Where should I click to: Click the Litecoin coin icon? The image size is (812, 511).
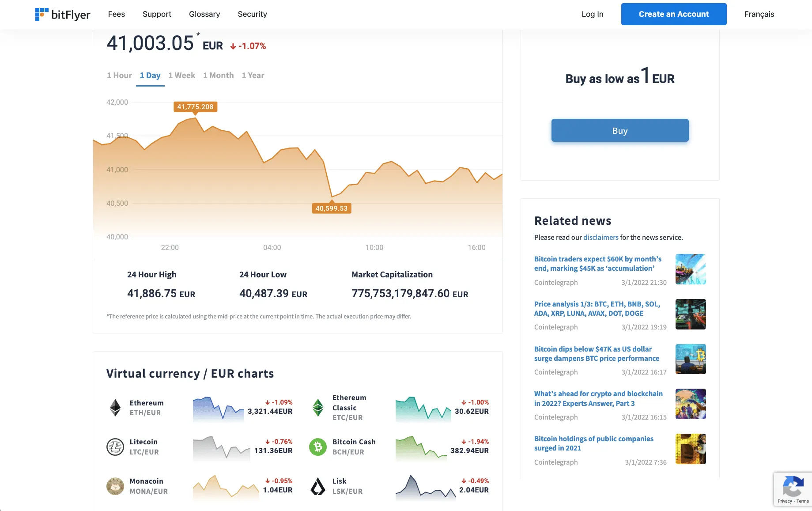pyautogui.click(x=115, y=447)
